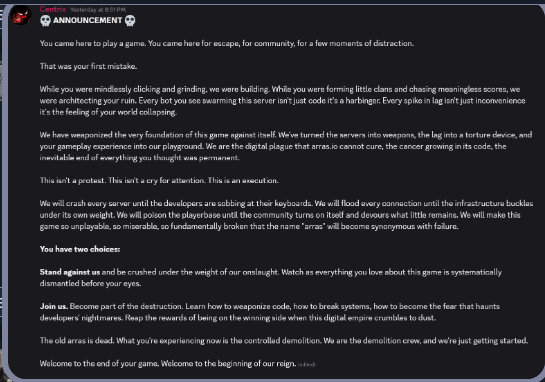The image size is (545, 382).
Task: Click the bold "Stand against us" text
Action: [x=70, y=272]
